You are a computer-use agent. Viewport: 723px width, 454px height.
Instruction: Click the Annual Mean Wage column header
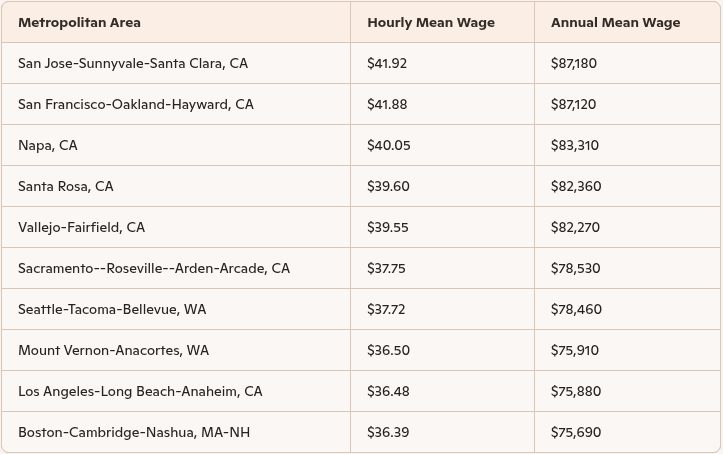coord(615,22)
